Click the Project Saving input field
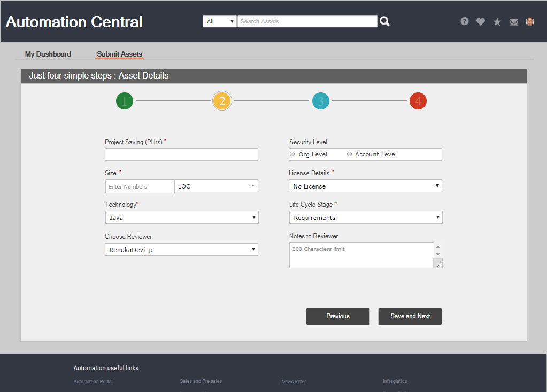The image size is (547, 392). (x=182, y=155)
